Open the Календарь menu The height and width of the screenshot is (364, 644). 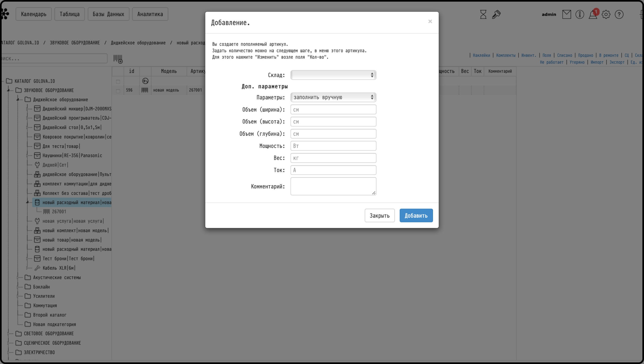tap(34, 14)
